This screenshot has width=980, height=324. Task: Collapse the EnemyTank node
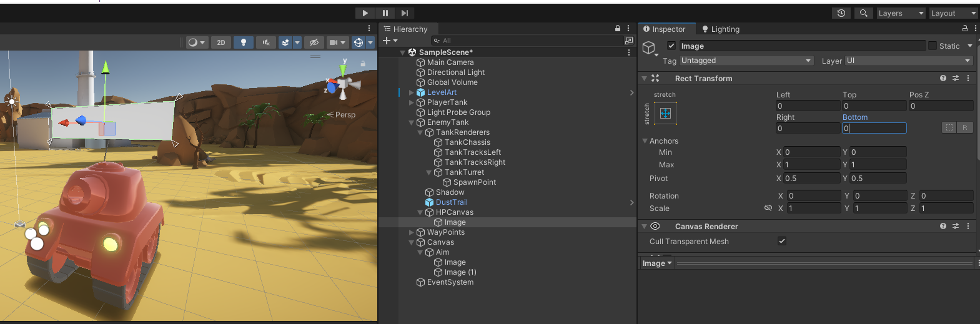pos(412,122)
